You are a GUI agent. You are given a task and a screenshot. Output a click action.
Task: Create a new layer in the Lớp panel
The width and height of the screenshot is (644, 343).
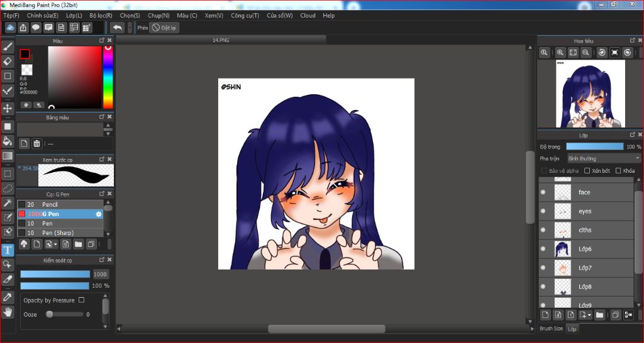pyautogui.click(x=545, y=315)
